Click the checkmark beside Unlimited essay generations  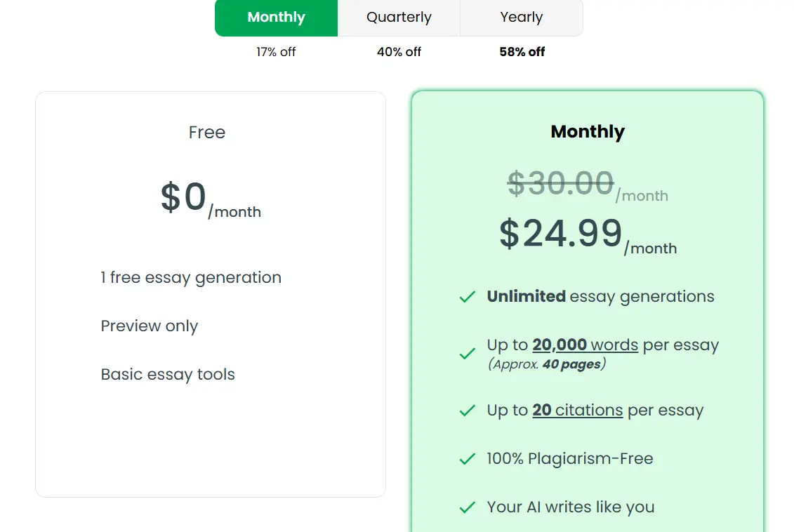coord(468,298)
